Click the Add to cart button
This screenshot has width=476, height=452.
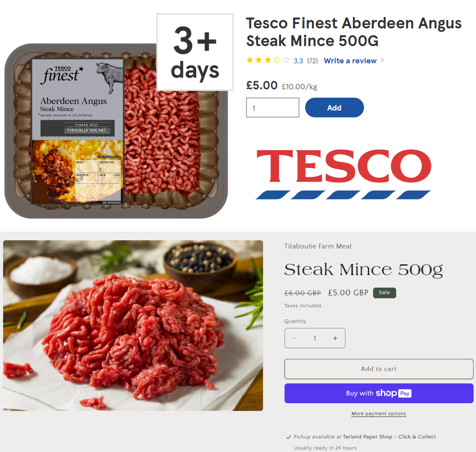tap(379, 369)
